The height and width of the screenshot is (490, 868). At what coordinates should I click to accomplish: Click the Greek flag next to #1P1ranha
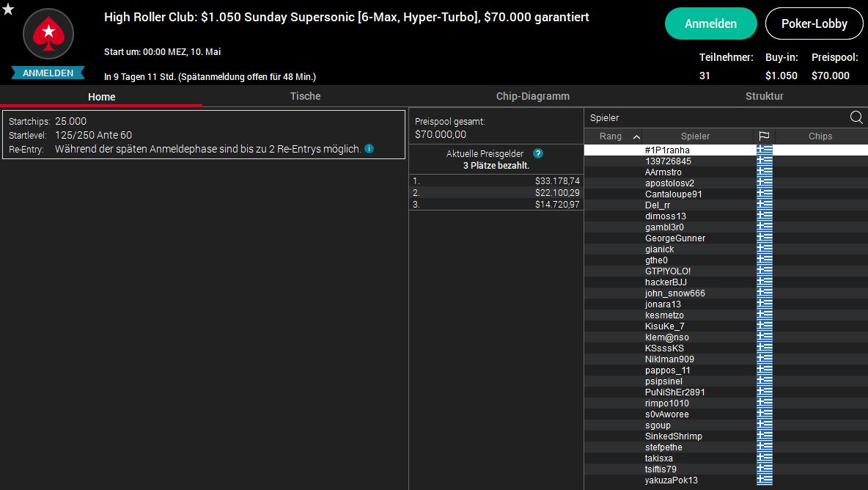765,150
